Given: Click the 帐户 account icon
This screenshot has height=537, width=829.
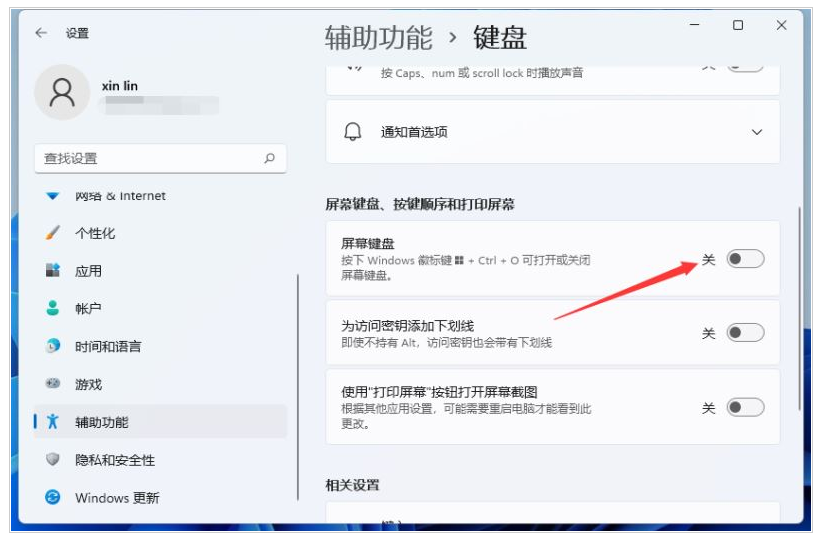Looking at the screenshot, I should coord(53,309).
